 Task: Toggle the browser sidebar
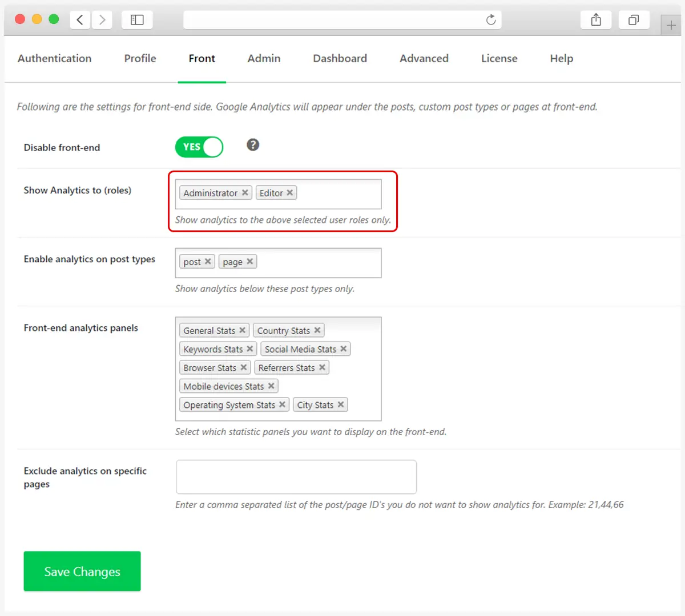[137, 20]
